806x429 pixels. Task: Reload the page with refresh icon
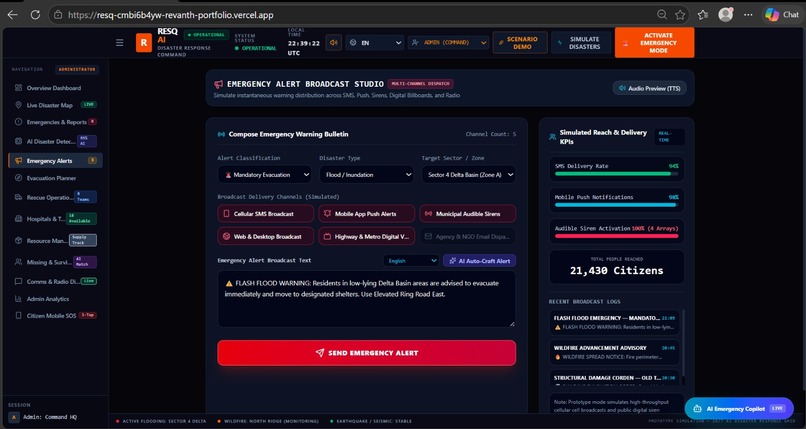tap(35, 15)
